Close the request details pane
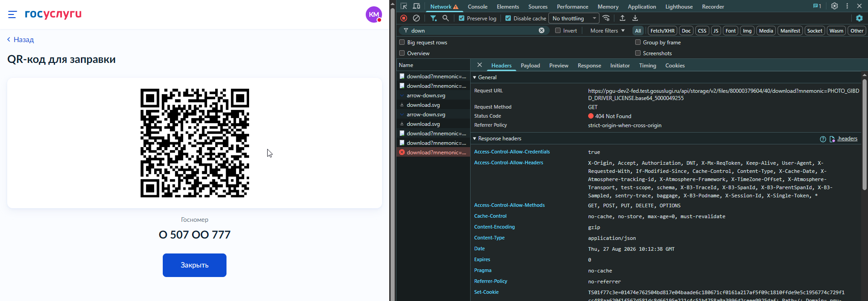Viewport: 868px width, 301px height. pyautogui.click(x=480, y=65)
